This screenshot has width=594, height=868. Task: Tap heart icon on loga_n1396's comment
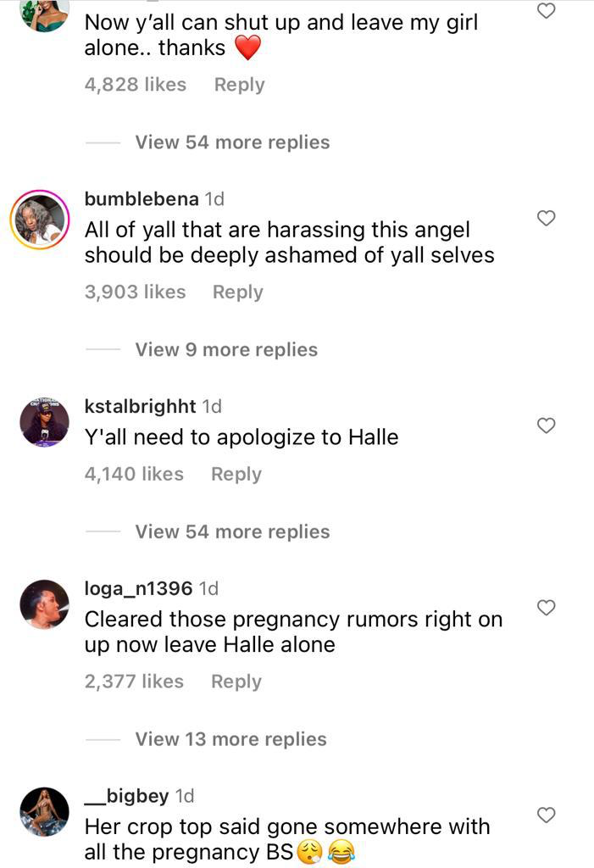pos(547,607)
